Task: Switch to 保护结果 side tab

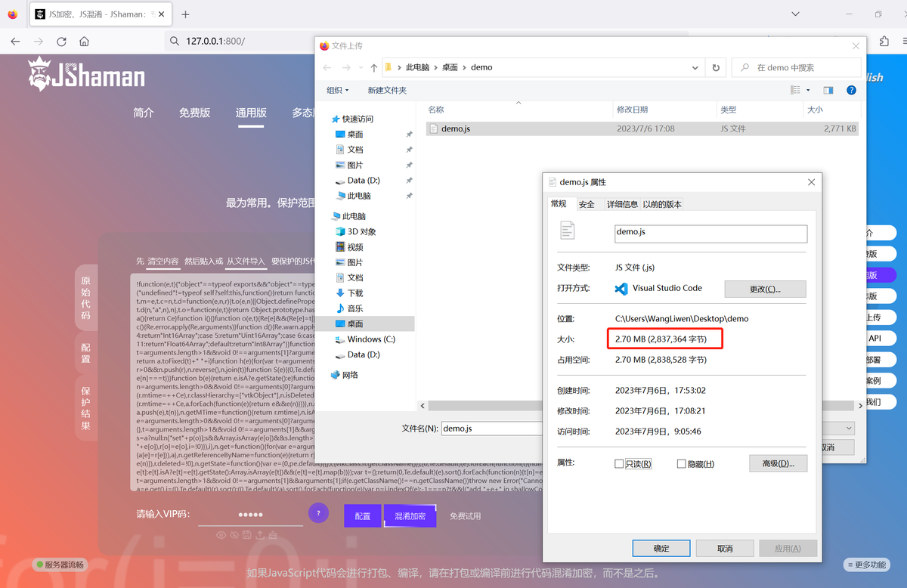Action: click(x=85, y=409)
